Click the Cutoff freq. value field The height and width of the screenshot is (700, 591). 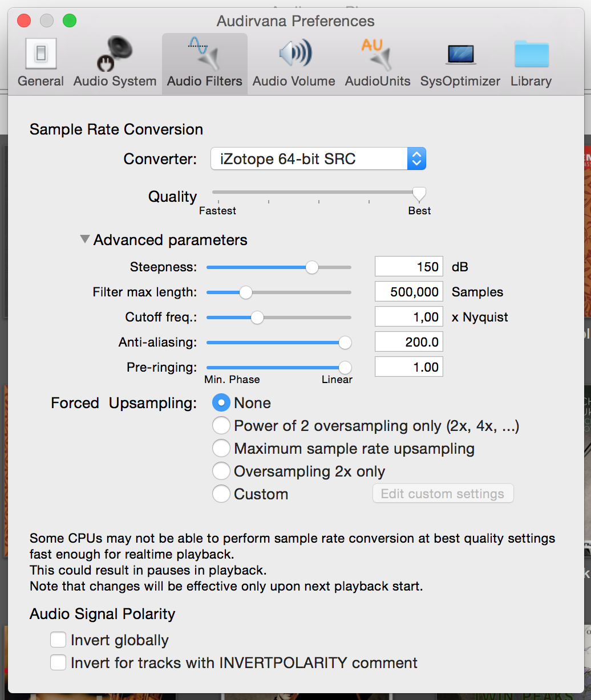tap(408, 317)
